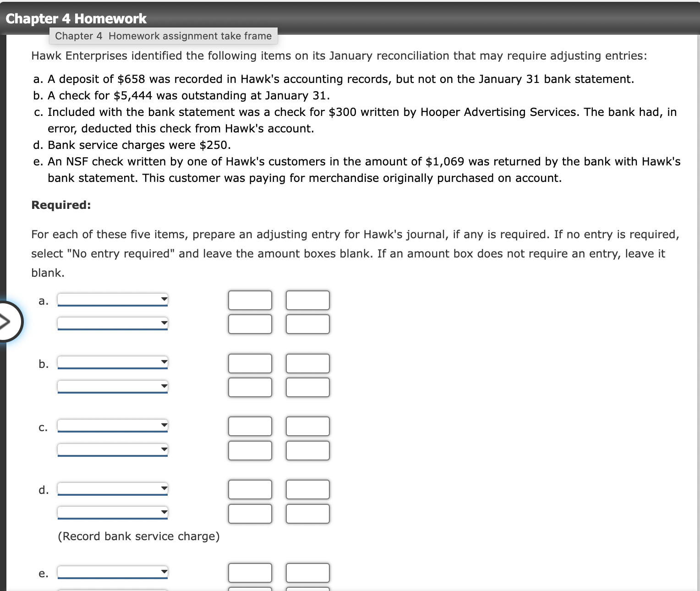Image resolution: width=700 pixels, height=591 pixels.
Task: Click the first debit amount box for item a
Action: [x=250, y=300]
